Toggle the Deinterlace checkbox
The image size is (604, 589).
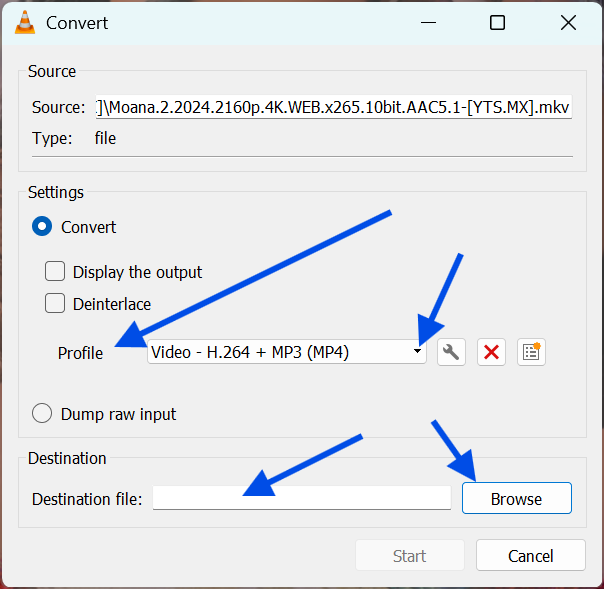pyautogui.click(x=55, y=304)
